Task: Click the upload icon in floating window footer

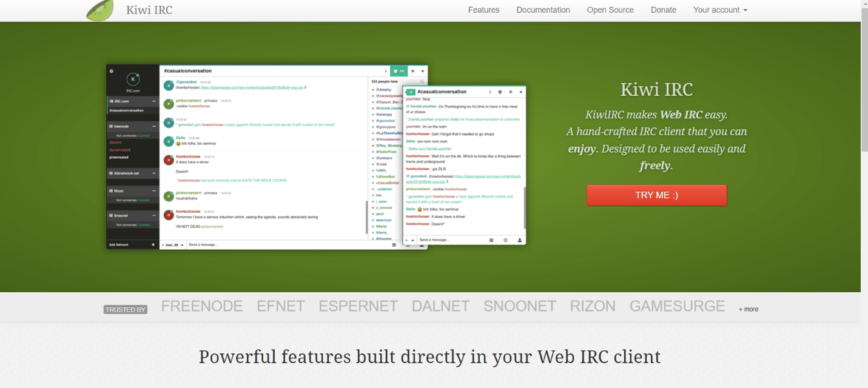Action: click(x=520, y=240)
